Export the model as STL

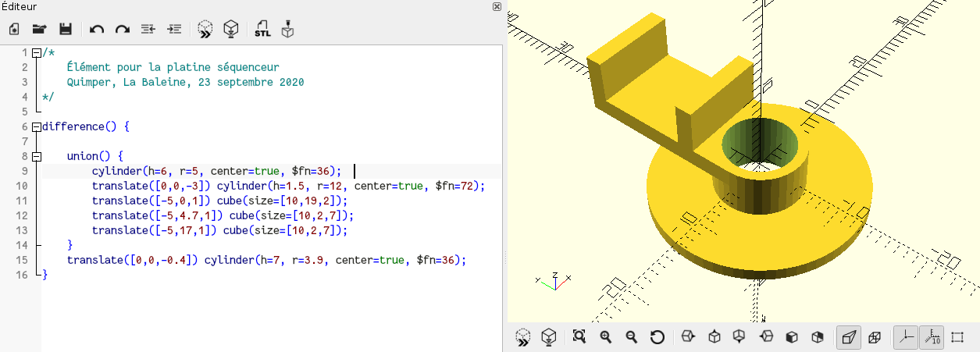pyautogui.click(x=262, y=30)
